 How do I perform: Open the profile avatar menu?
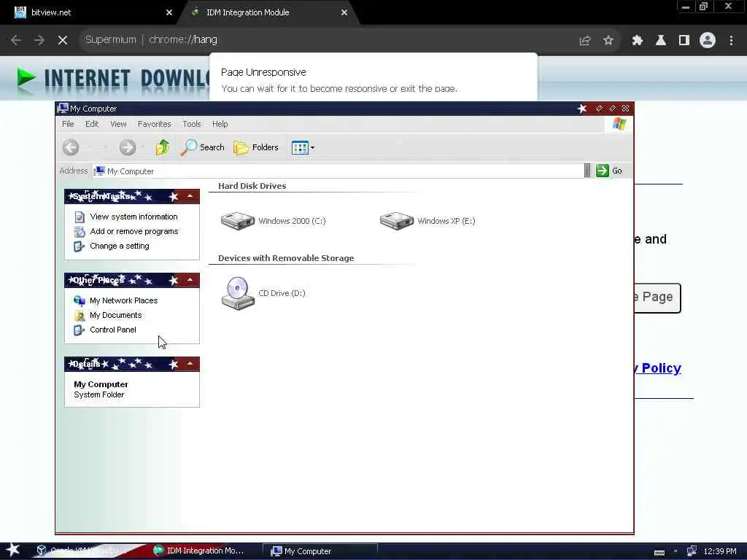coord(708,41)
